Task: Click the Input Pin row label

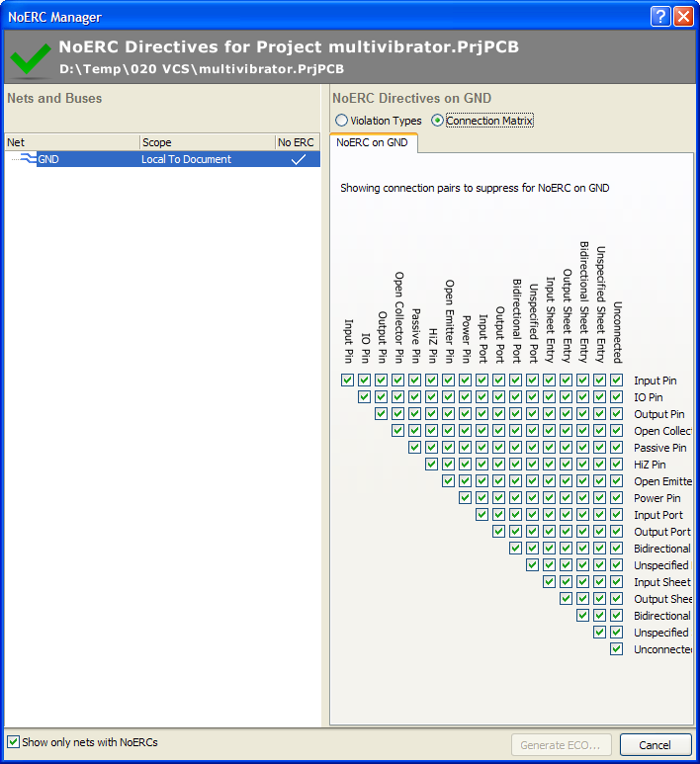Action: click(x=656, y=381)
